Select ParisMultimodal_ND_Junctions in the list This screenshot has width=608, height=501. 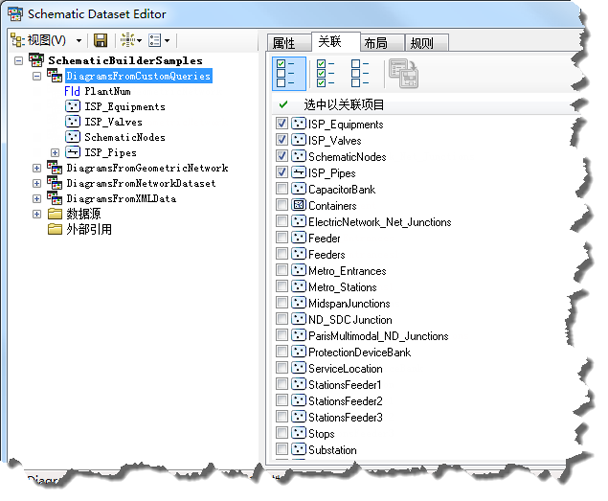(x=378, y=336)
